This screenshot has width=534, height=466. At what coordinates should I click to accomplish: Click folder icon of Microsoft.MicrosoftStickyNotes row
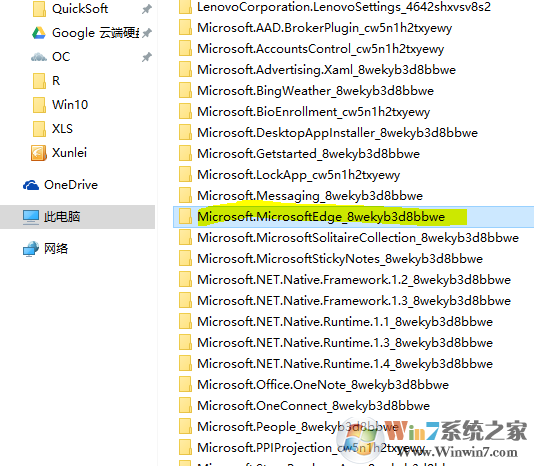(x=186, y=259)
